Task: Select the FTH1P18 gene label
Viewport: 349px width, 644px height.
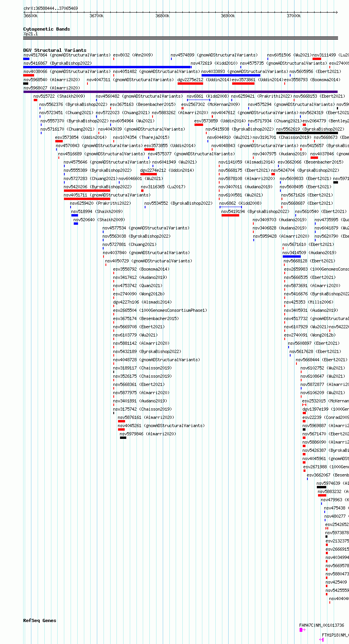Action: click(x=336, y=635)
